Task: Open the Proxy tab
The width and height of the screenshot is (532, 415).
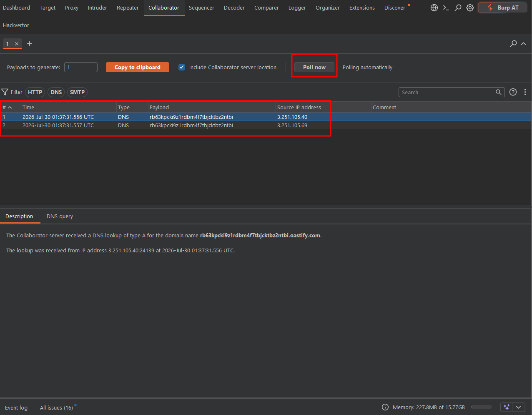Action: [x=72, y=8]
